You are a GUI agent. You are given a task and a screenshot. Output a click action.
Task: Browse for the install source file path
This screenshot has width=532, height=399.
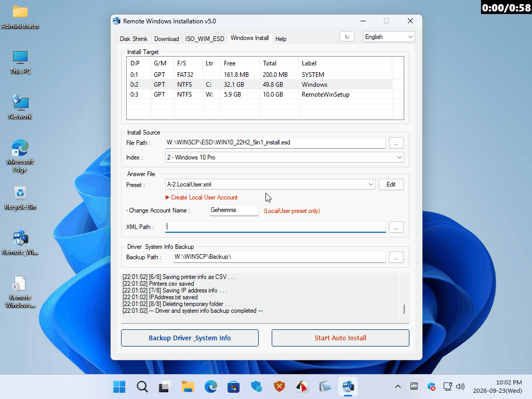point(396,143)
